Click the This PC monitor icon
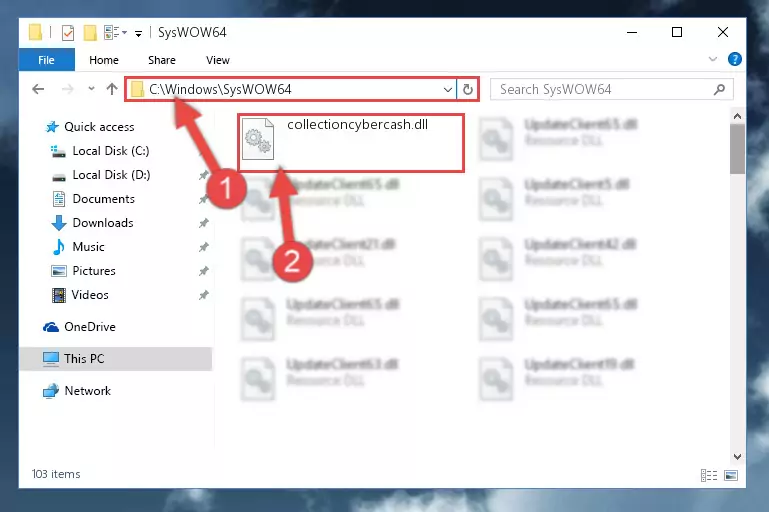 pos(51,359)
